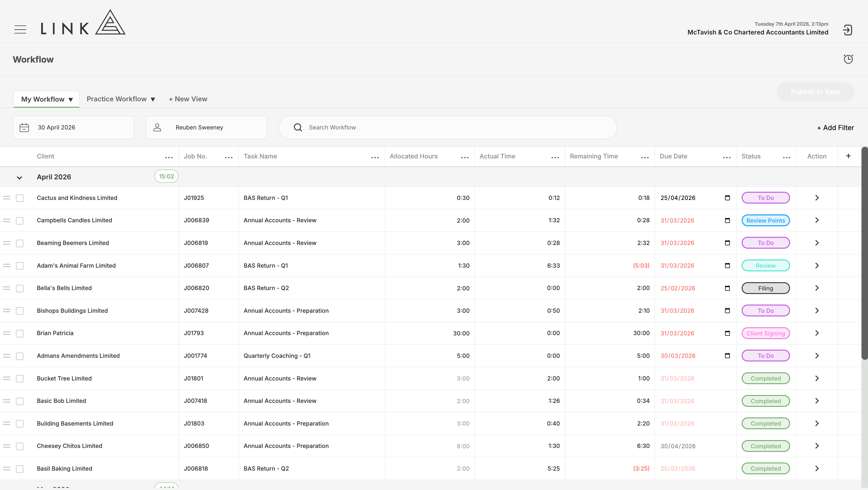Viewport: 868px width, 490px height.
Task: Open date picker for Bella's Bells row
Action: (727, 288)
